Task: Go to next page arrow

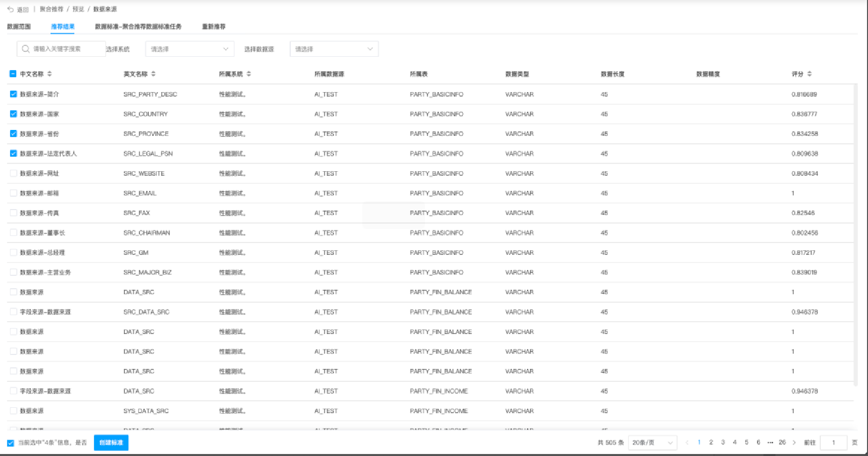Action: [794, 443]
